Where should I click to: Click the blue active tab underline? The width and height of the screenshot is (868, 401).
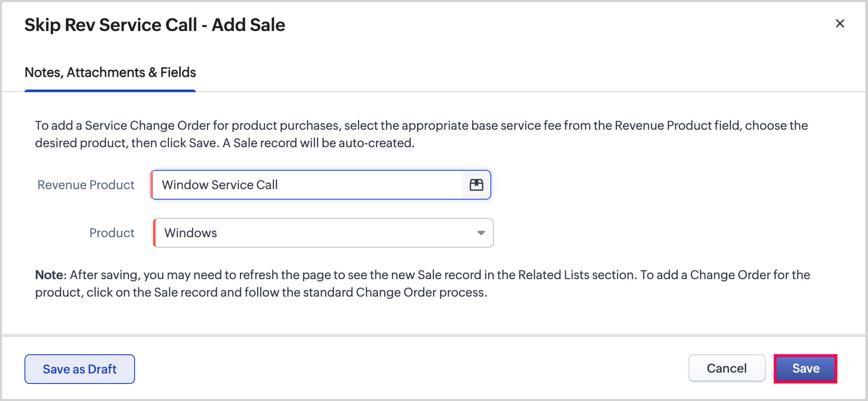(x=110, y=91)
